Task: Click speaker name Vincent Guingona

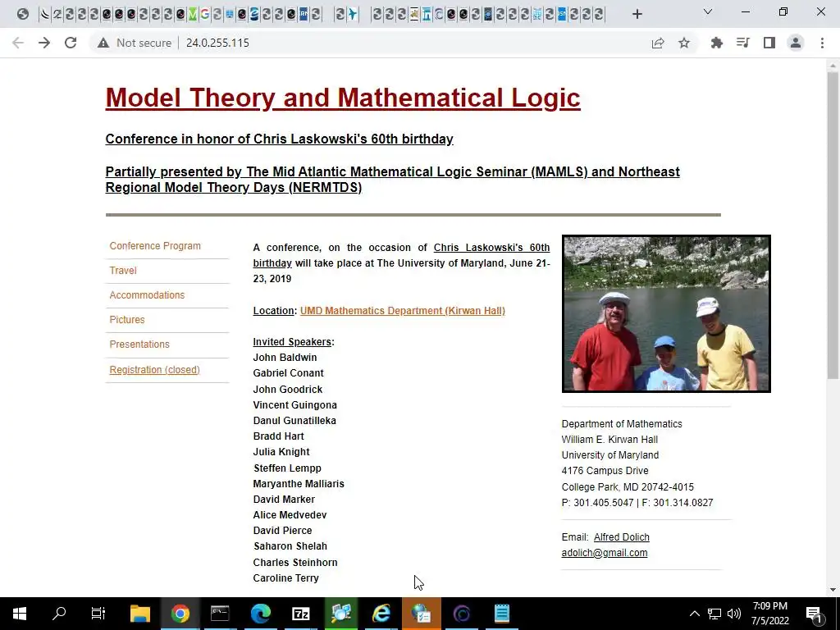Action: (294, 405)
